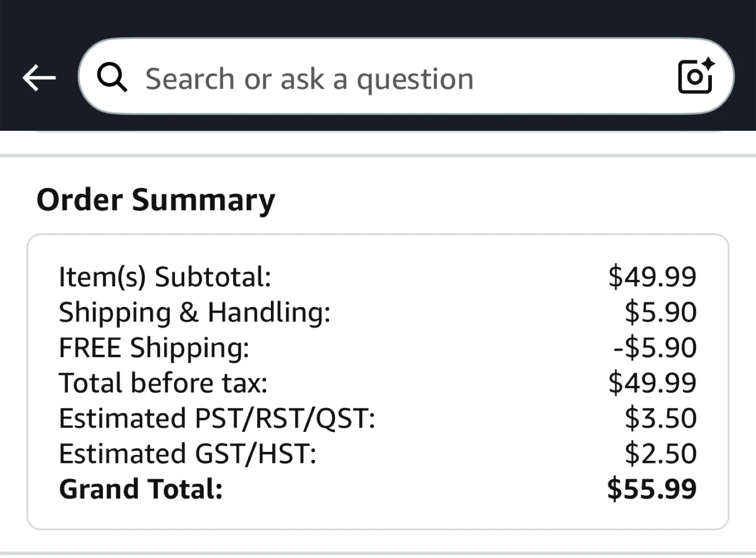Select the Item(s) Subtotal label

tap(165, 276)
